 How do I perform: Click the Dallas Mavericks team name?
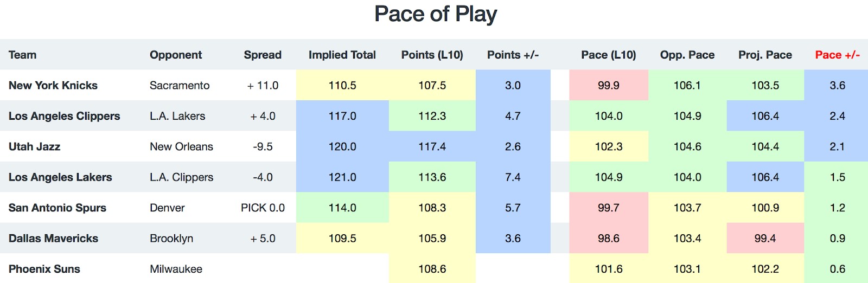pyautogui.click(x=53, y=238)
